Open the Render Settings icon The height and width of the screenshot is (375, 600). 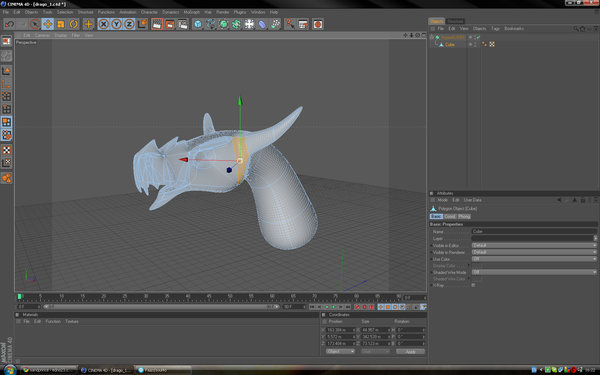(x=183, y=24)
